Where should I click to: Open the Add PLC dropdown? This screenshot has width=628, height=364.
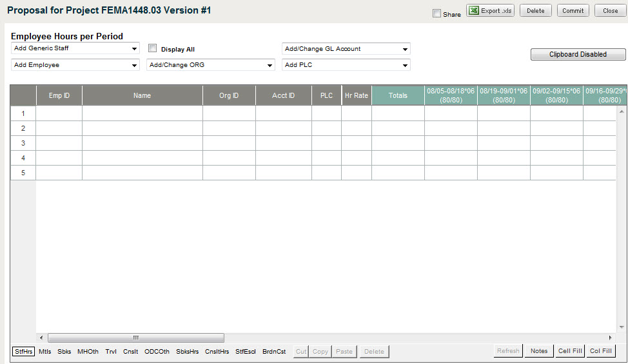(346, 65)
